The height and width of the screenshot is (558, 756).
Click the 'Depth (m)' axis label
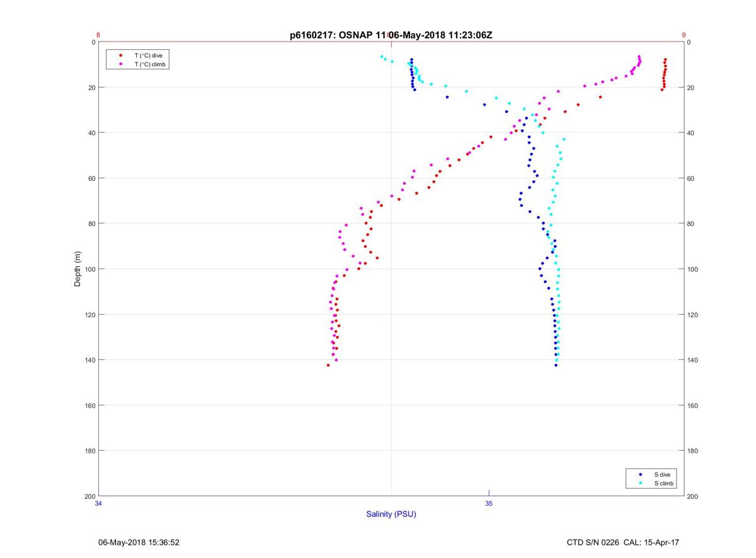tap(78, 269)
